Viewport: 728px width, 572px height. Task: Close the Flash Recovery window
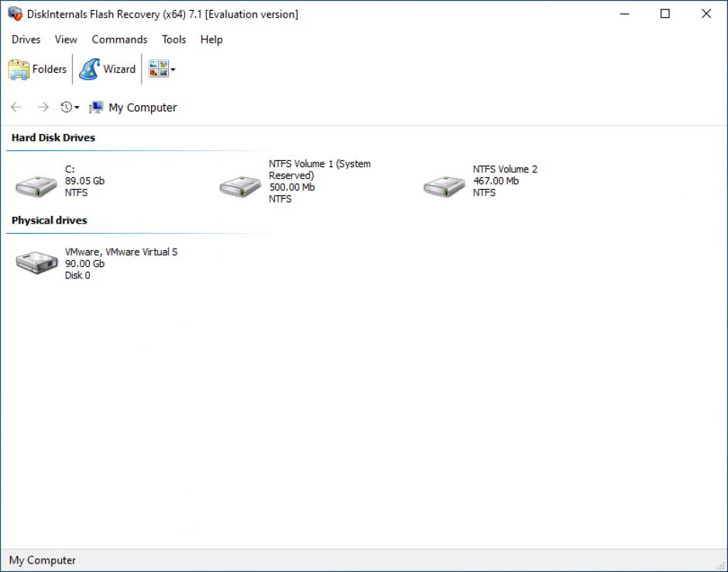706,14
